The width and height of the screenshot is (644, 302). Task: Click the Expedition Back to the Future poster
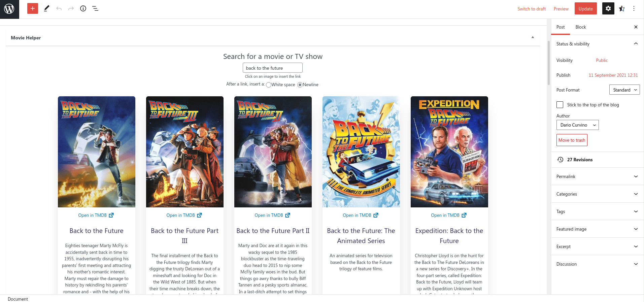pos(449,152)
